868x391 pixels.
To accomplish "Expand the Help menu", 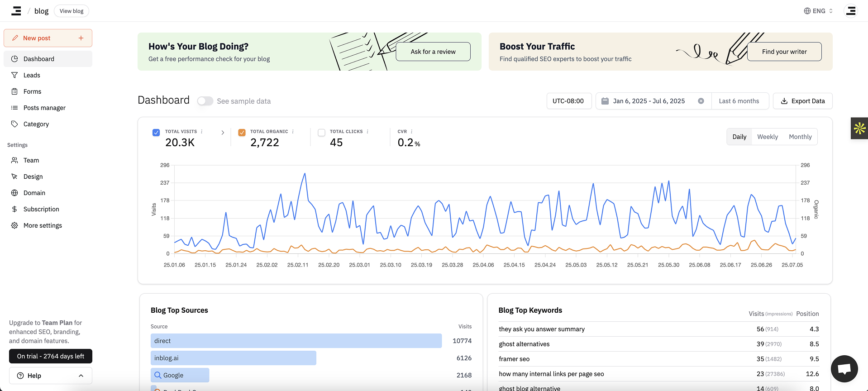I will click(x=51, y=376).
